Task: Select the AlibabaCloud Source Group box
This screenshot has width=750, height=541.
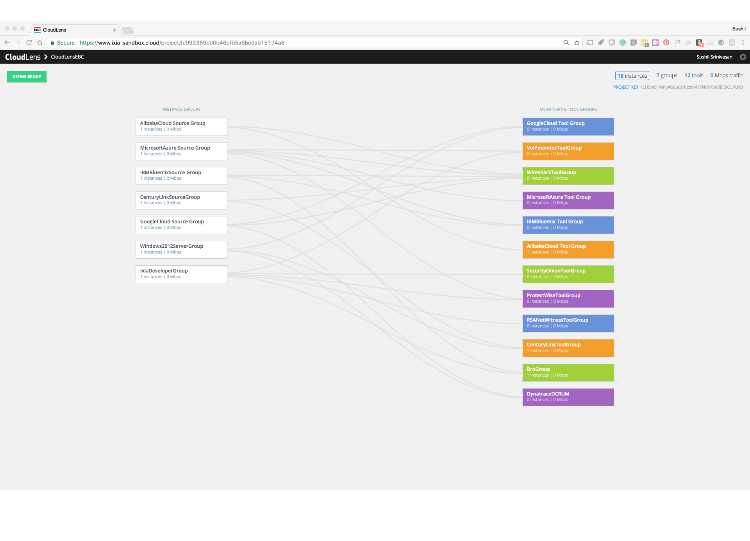Action: 181,126
